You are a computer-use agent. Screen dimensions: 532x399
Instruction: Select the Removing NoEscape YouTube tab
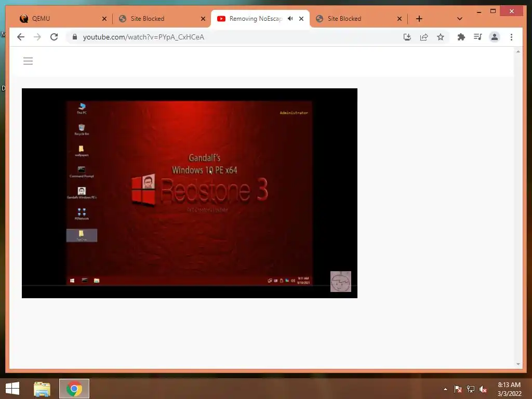tap(255, 19)
